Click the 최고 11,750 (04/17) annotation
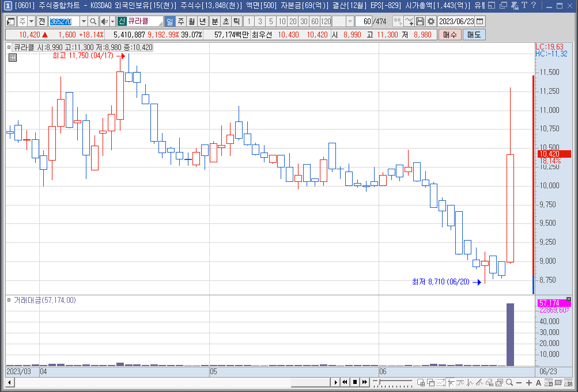This screenshot has width=578, height=392. tap(83, 56)
